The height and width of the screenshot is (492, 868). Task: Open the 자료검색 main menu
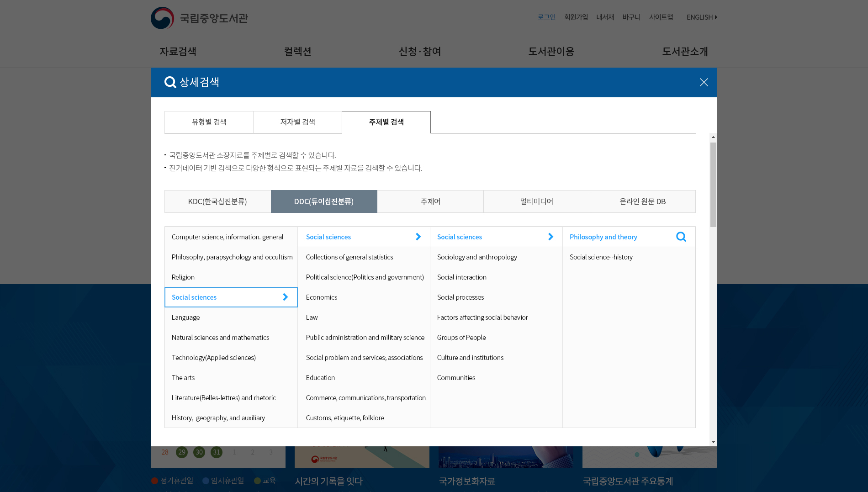point(178,52)
